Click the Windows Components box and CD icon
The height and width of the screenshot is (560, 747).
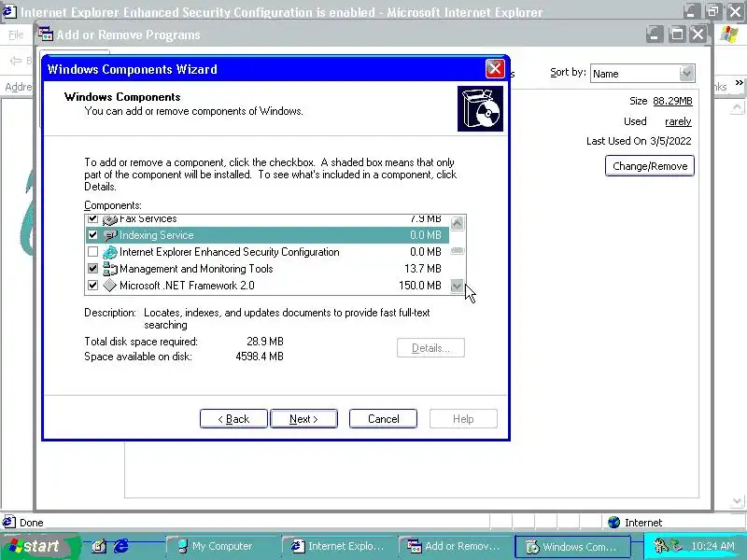tap(480, 109)
